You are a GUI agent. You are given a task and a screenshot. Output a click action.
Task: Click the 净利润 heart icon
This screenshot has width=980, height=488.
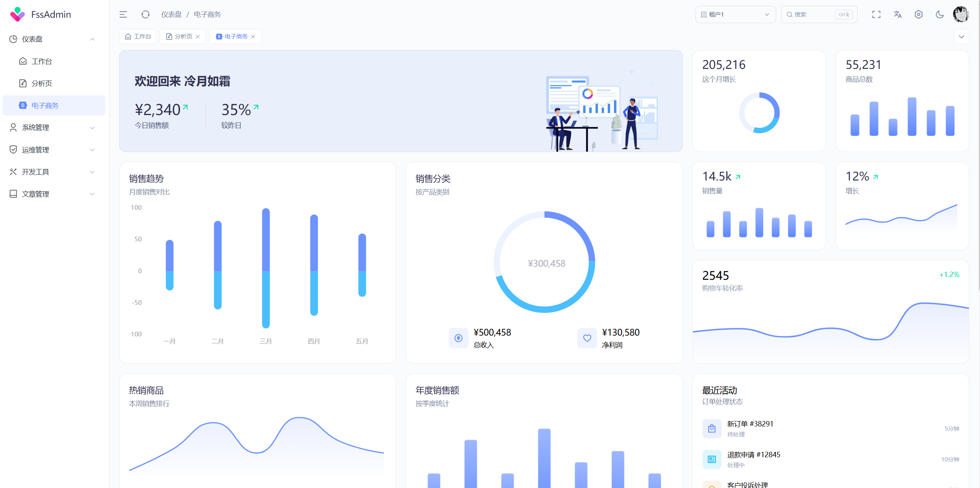[x=587, y=338]
